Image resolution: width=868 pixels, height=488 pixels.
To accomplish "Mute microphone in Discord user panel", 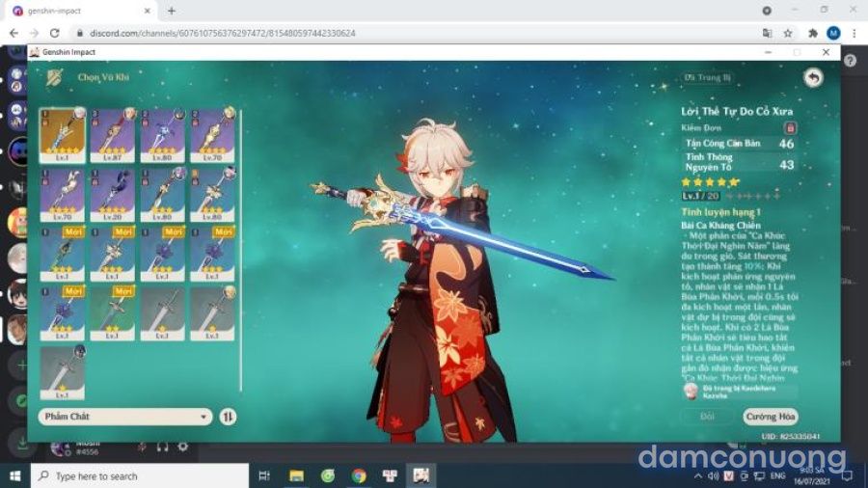I will click(x=142, y=447).
